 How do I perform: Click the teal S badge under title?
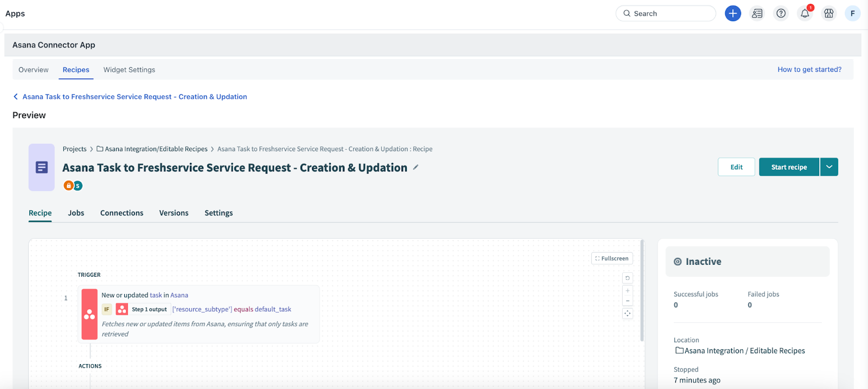(78, 186)
